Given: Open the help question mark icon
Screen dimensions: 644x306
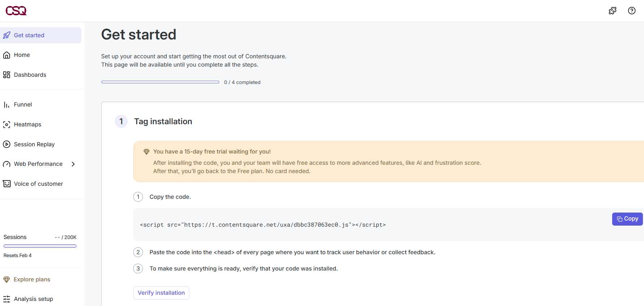Looking at the screenshot, I should (x=632, y=11).
